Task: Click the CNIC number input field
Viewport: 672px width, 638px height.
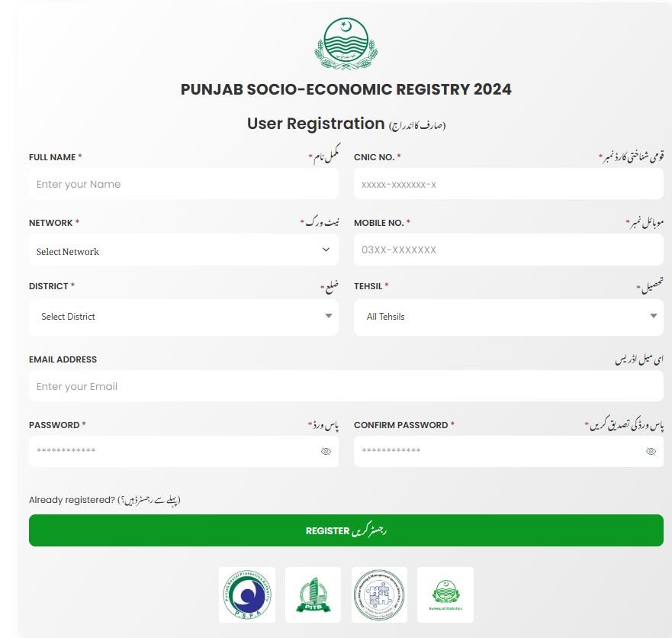Action: tap(508, 183)
